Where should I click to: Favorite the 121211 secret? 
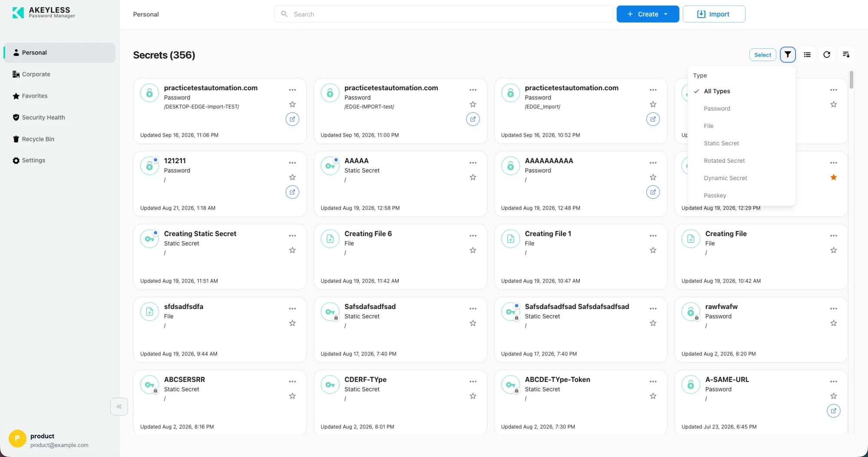pos(293,177)
